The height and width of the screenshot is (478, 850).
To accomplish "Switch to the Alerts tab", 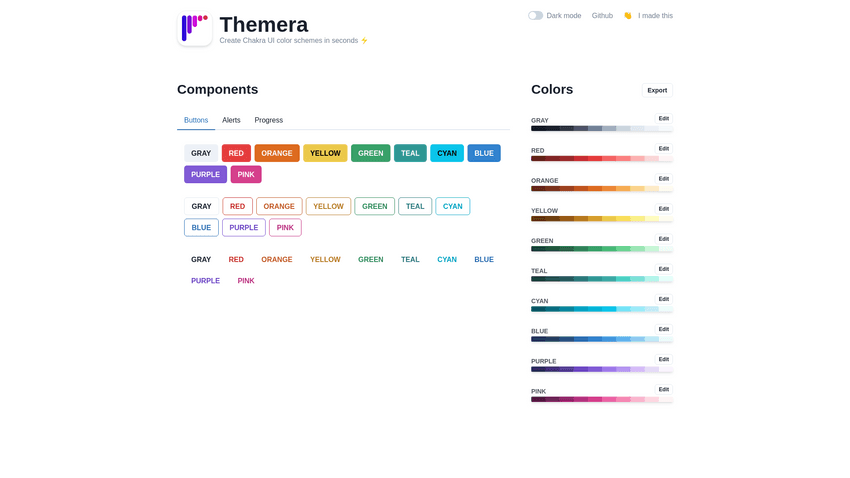I will pyautogui.click(x=231, y=120).
